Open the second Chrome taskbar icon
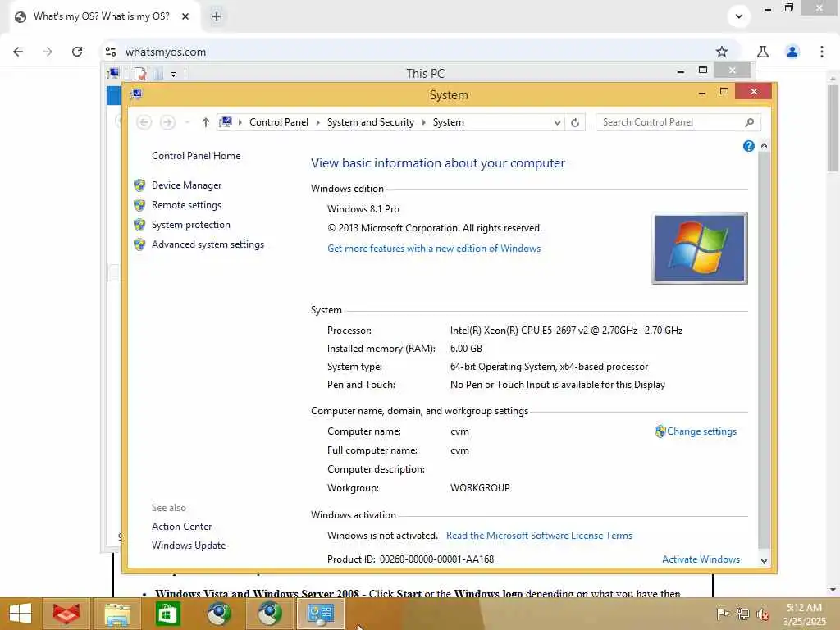The image size is (840, 630). pos(269,614)
